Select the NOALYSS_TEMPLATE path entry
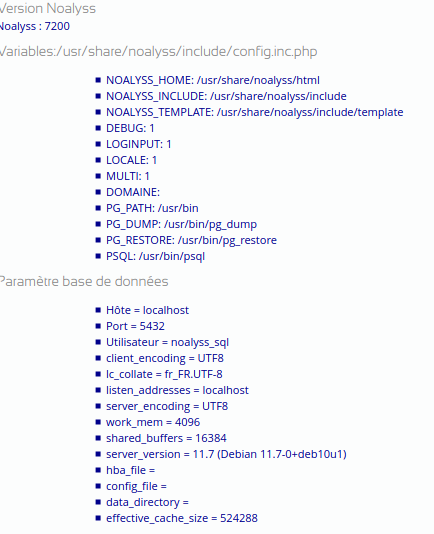The height and width of the screenshot is (534, 434). click(254, 112)
